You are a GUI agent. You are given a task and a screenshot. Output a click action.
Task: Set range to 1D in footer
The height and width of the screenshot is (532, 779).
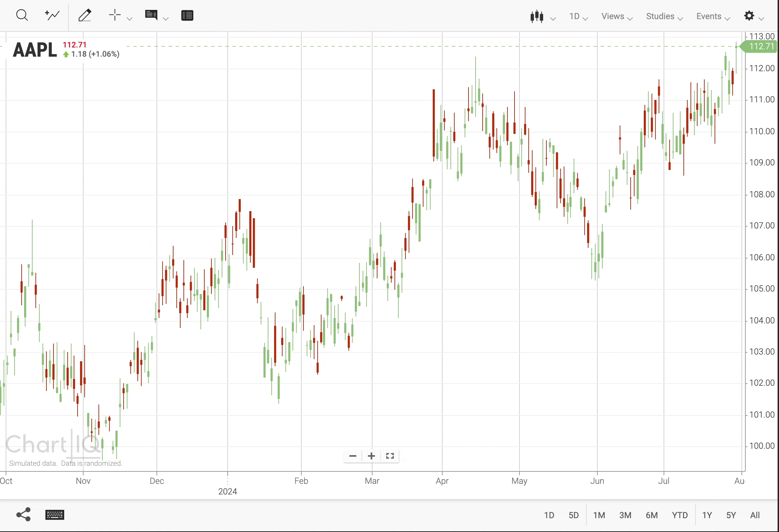pyautogui.click(x=549, y=515)
